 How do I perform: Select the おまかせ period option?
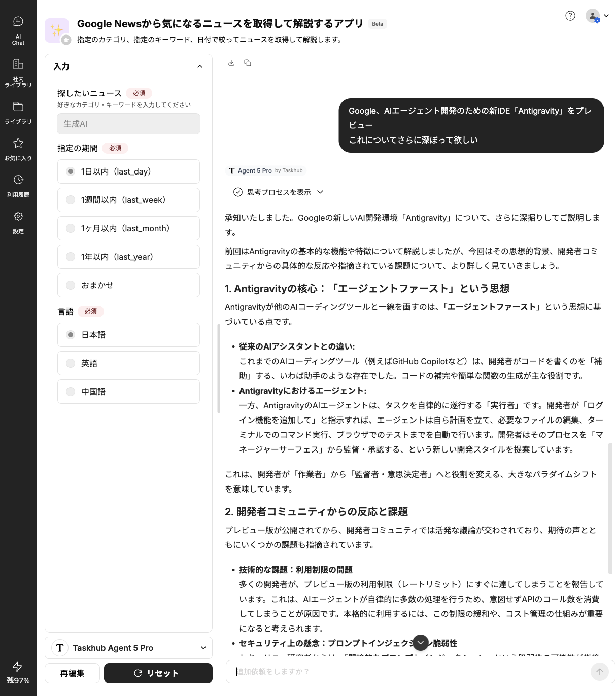[128, 285]
